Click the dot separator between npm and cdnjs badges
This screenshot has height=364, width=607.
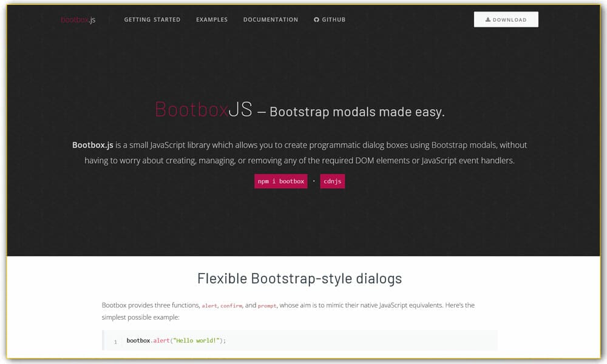[x=313, y=181]
